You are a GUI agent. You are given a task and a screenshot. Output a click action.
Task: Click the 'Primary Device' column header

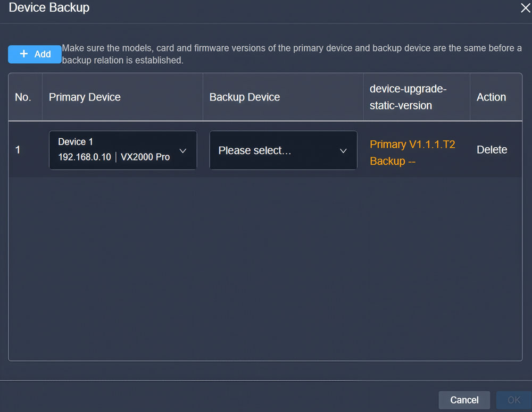click(x=85, y=97)
